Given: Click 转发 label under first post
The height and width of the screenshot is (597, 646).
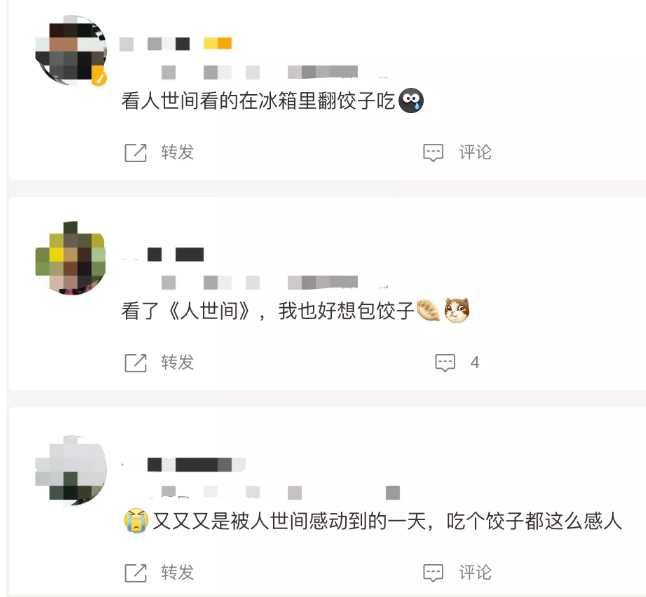Looking at the screenshot, I should point(177,152).
